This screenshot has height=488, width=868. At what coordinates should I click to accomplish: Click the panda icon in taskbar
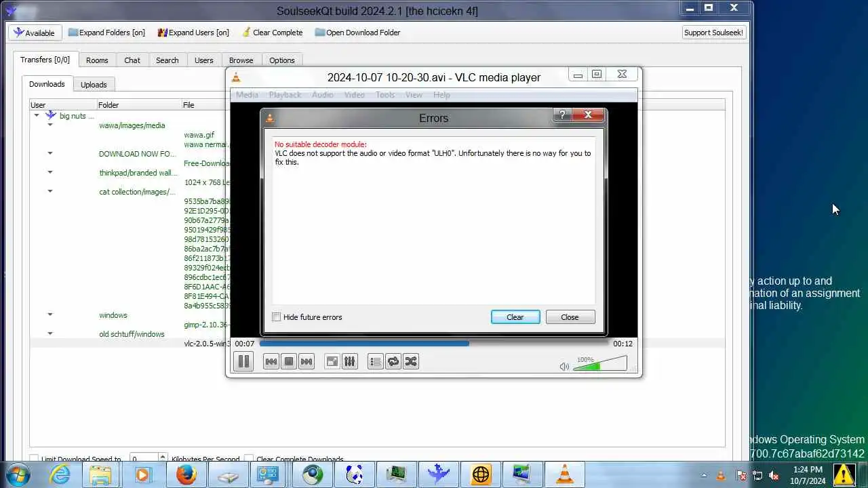[x=354, y=474]
